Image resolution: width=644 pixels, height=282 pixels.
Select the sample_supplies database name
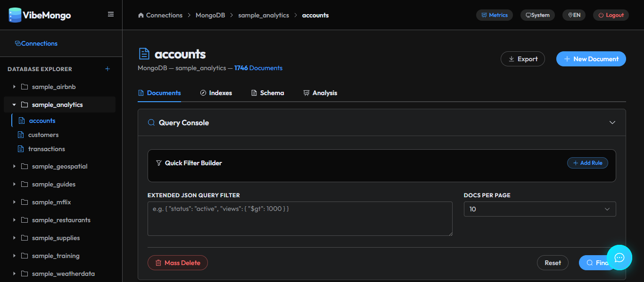(56, 238)
